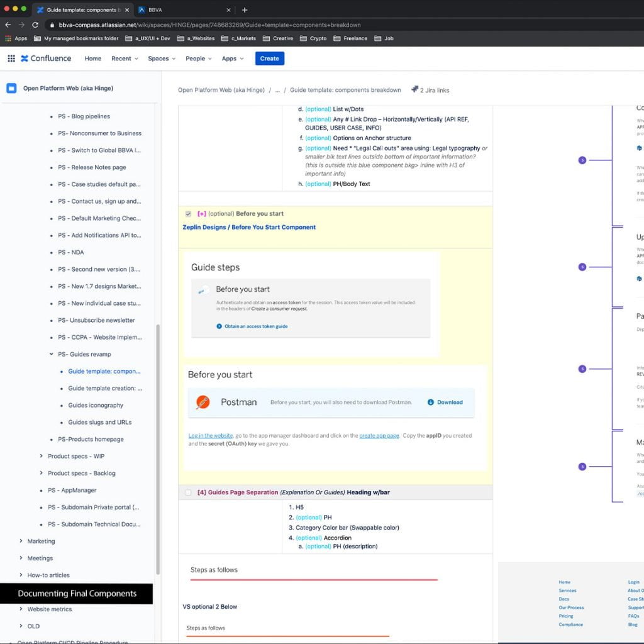Screen dimensions: 644x644
Task: Uncheck the Before you start checkbox
Action: (188, 214)
